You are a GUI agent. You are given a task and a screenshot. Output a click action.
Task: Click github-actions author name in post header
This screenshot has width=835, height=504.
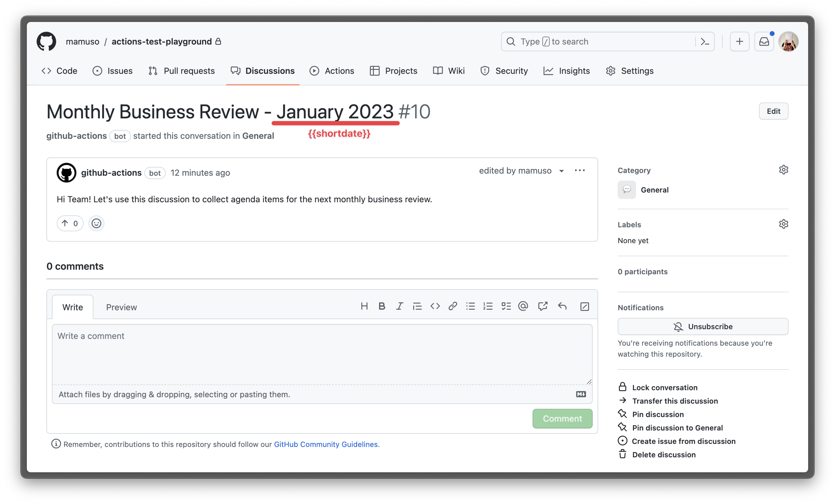click(x=111, y=173)
